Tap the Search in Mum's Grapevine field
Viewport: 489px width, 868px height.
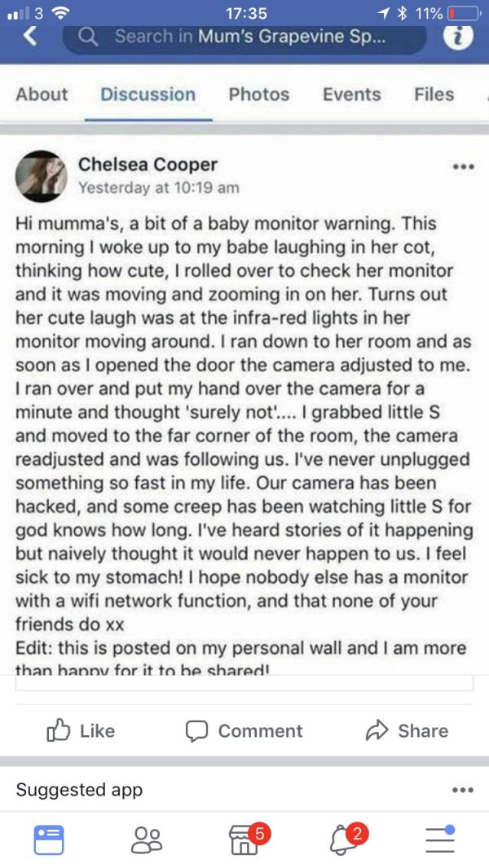point(244,37)
